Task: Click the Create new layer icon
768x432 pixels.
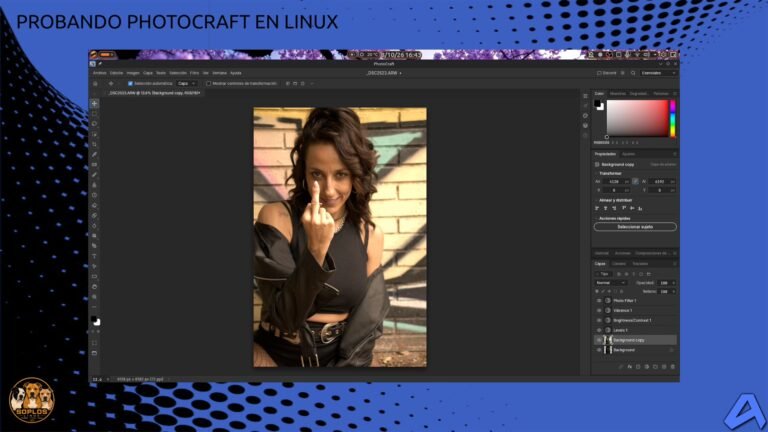Action: point(664,366)
